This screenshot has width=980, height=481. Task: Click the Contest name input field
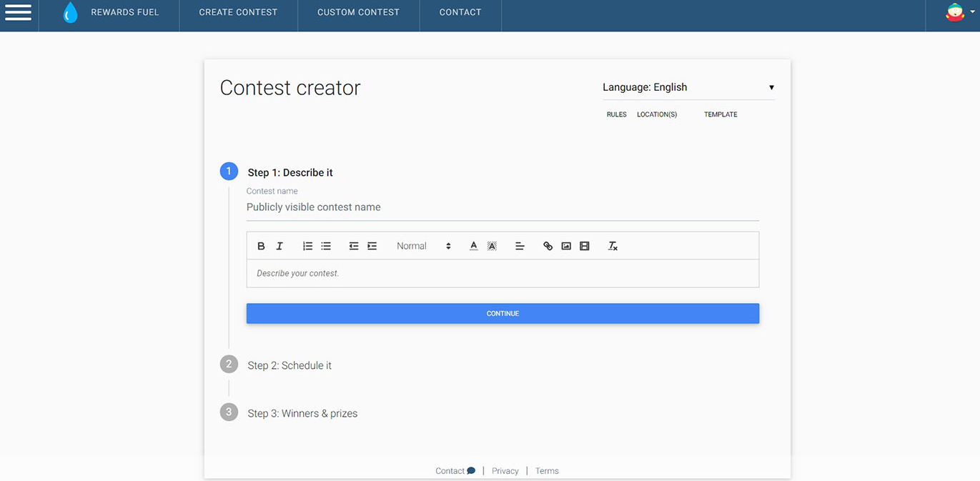(502, 207)
